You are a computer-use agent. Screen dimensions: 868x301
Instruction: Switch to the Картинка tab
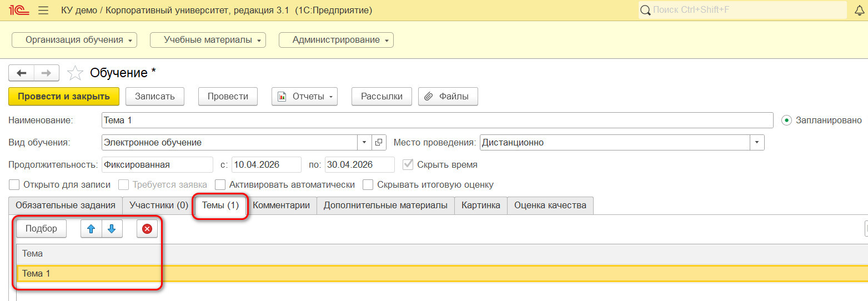(x=481, y=205)
